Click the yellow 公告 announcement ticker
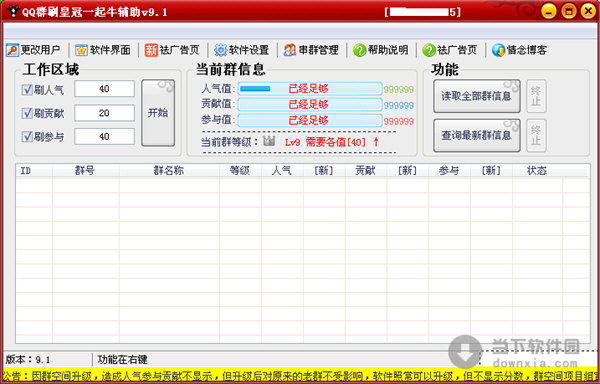 [x=300, y=376]
